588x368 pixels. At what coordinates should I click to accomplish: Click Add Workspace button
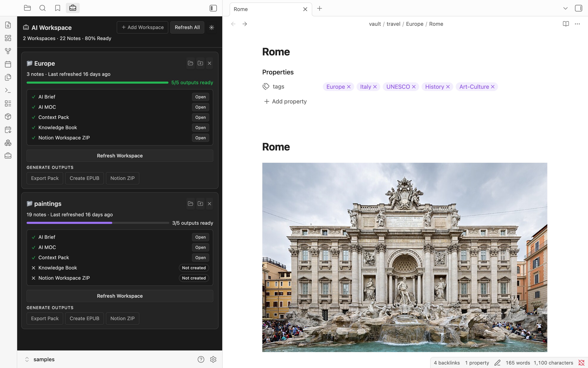(142, 27)
